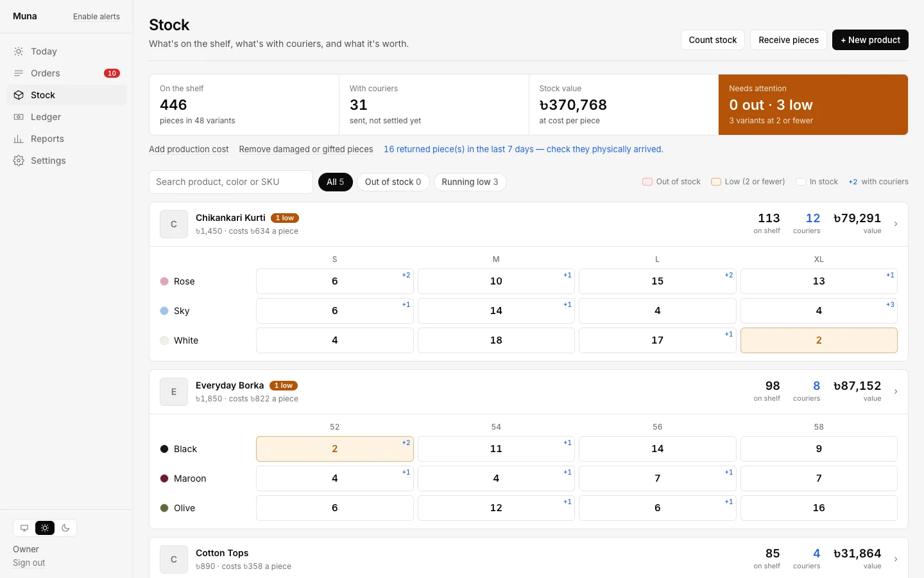Click Enable alerts in the sidebar
This screenshot has height=578, width=924.
pos(96,17)
